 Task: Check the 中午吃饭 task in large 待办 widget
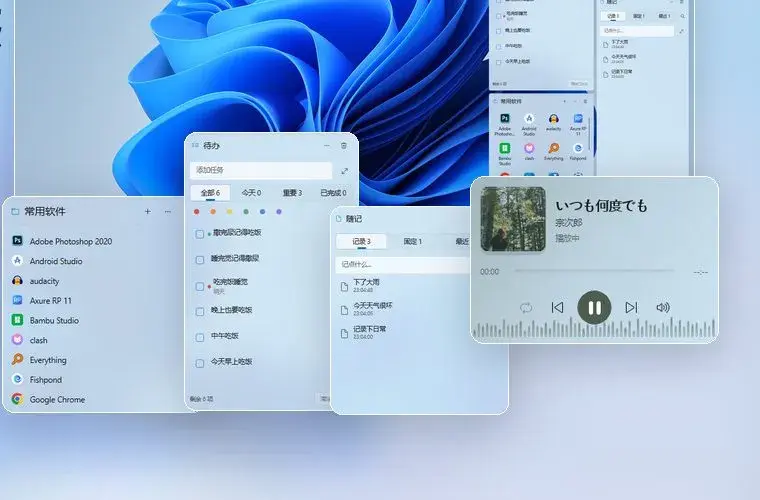[x=200, y=337]
